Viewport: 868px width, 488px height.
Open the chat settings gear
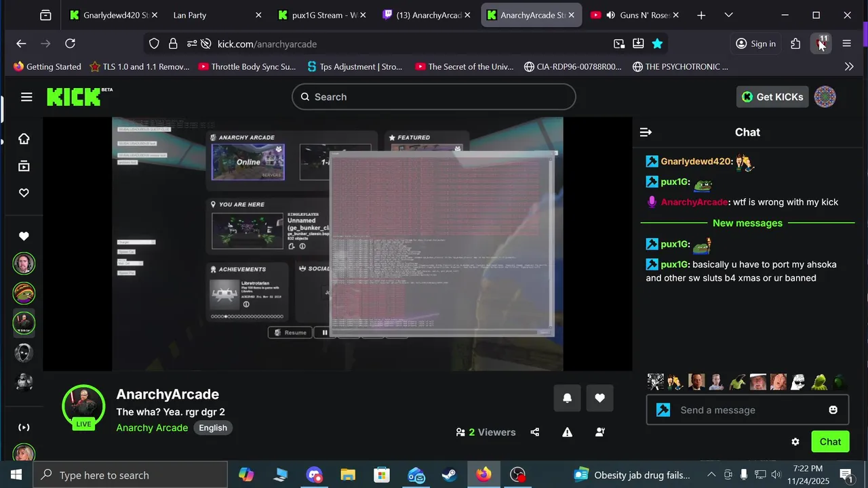pos(795,442)
